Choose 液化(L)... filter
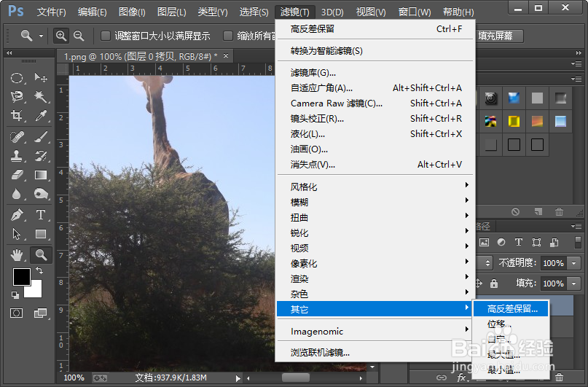This screenshot has height=387, width=588. 375,133
